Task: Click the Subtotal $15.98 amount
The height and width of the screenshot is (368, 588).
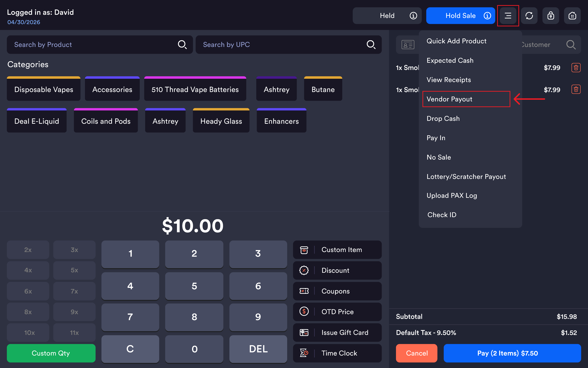Action: [x=567, y=317]
